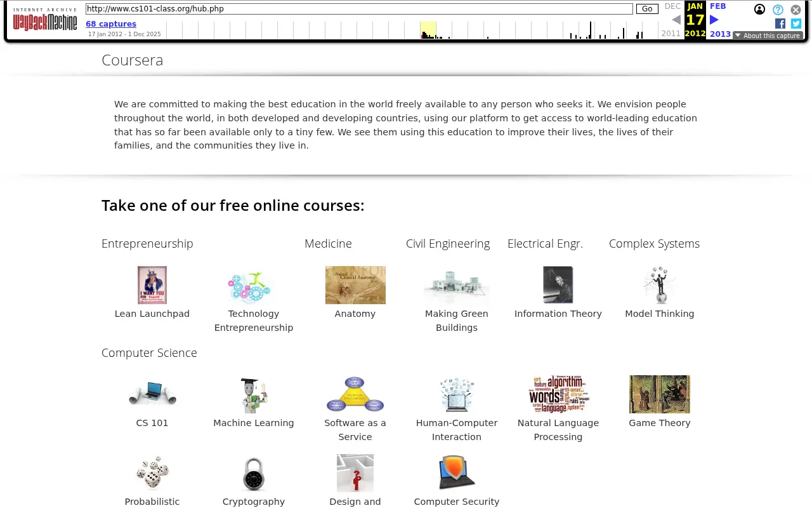
Task: Click the Civil Engineering category heading
Action: tap(448, 244)
